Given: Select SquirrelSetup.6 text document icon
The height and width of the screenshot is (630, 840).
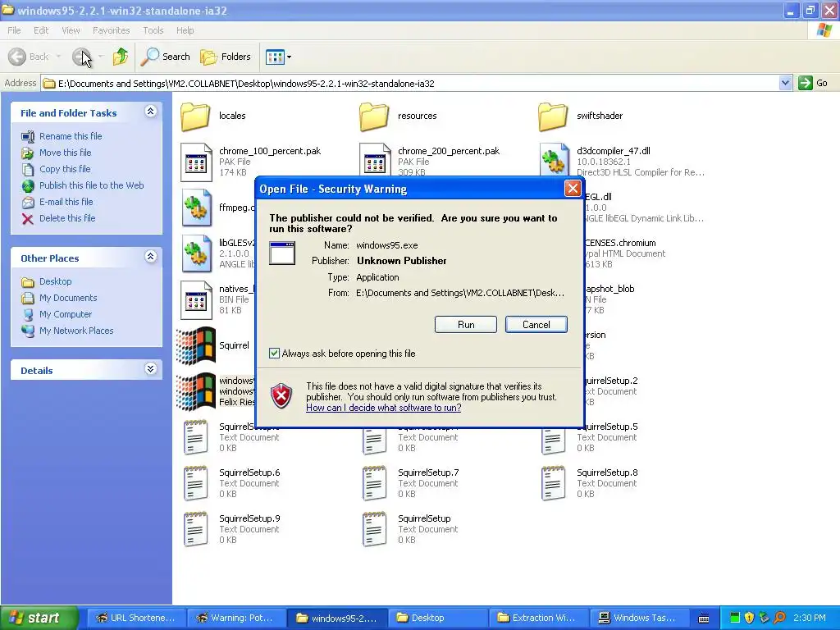Looking at the screenshot, I should [x=195, y=483].
